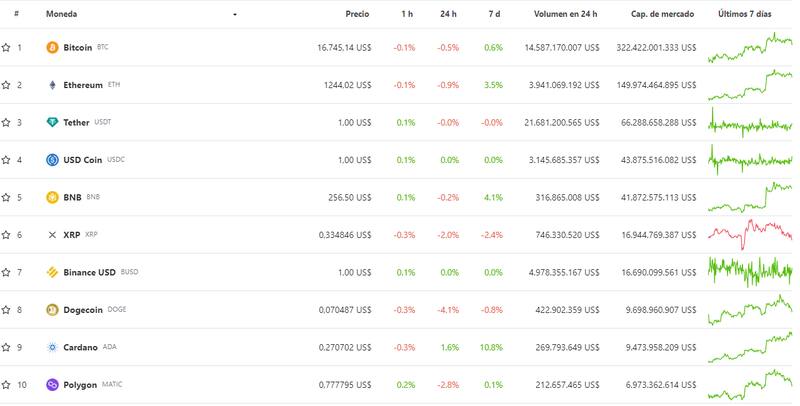Click the XRP logo icon
This screenshot has width=800, height=406.
click(x=53, y=235)
